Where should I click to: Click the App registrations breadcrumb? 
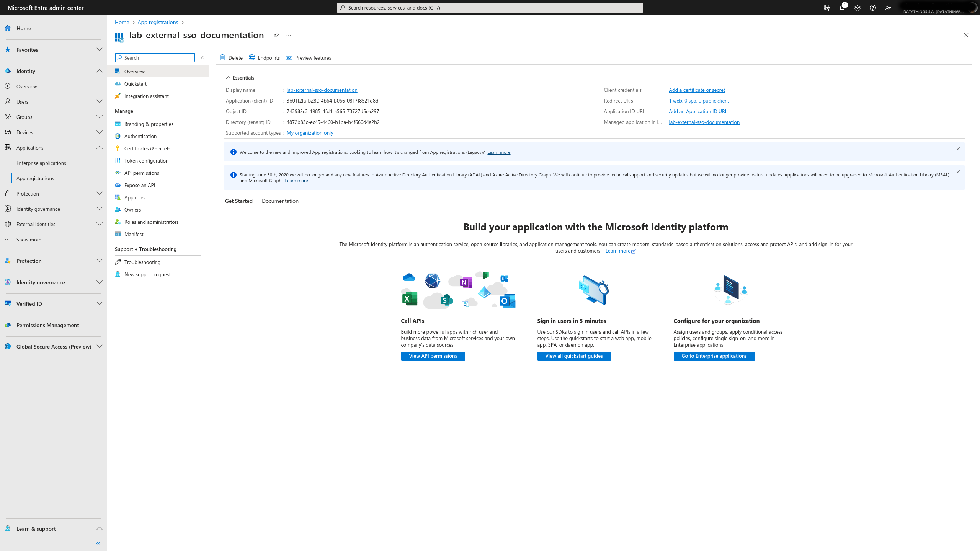(158, 22)
